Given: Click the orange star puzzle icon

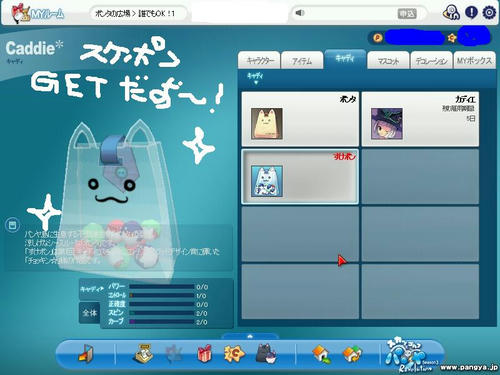Looking at the screenshot, I should pyautogui.click(x=234, y=354).
